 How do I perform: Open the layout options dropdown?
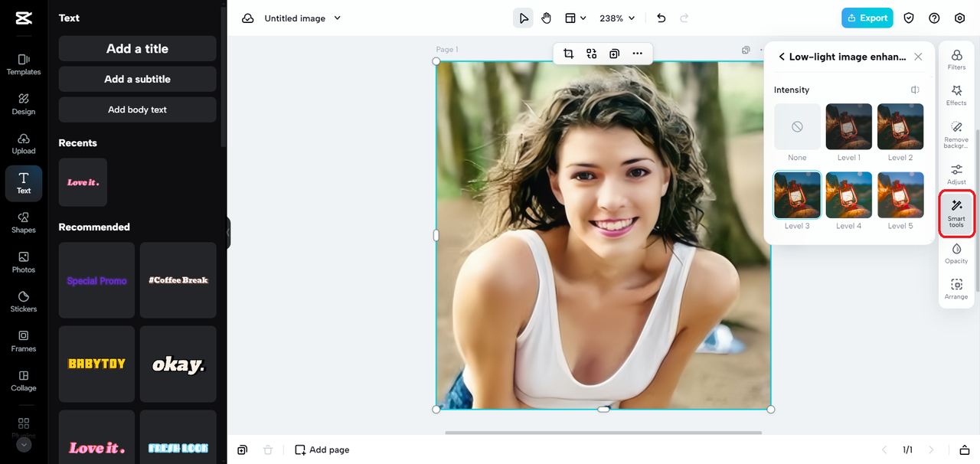575,18
